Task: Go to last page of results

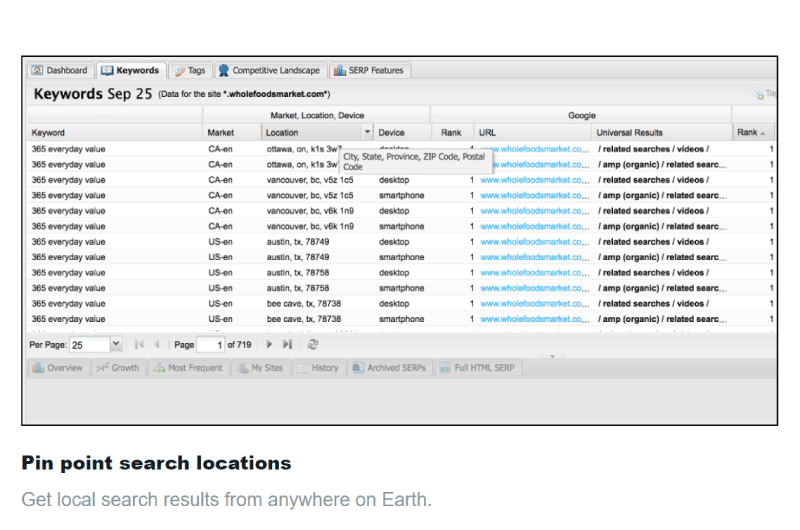Action: (287, 345)
